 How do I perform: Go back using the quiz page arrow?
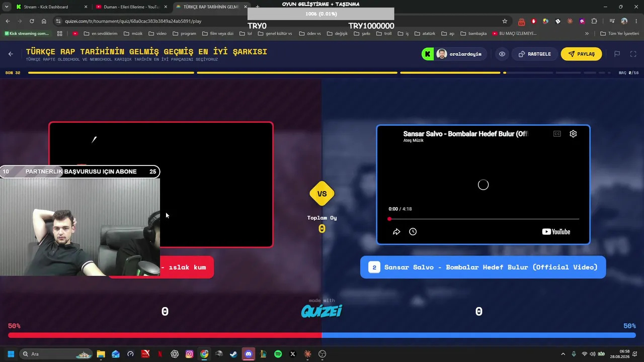pyautogui.click(x=11, y=54)
